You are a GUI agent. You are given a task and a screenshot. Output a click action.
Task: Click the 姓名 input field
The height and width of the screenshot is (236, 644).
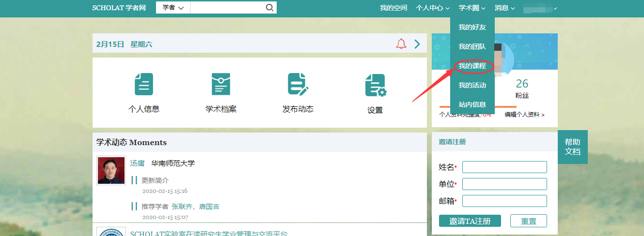(504, 167)
